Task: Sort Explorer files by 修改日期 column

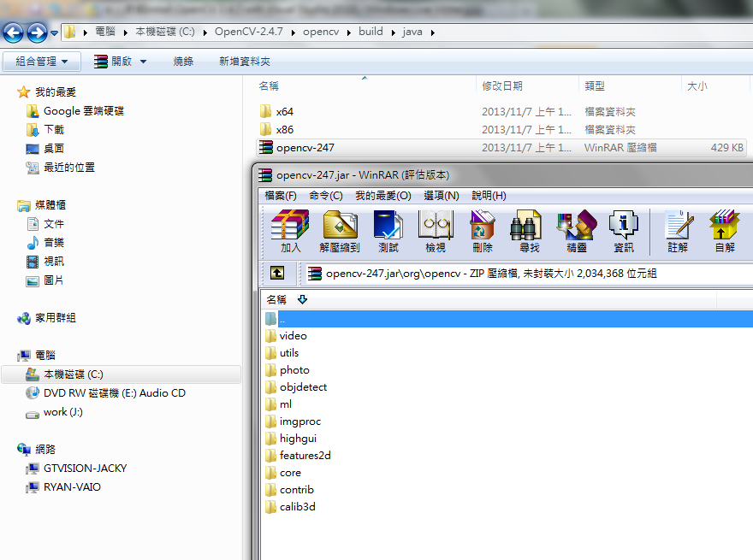Action: click(502, 85)
